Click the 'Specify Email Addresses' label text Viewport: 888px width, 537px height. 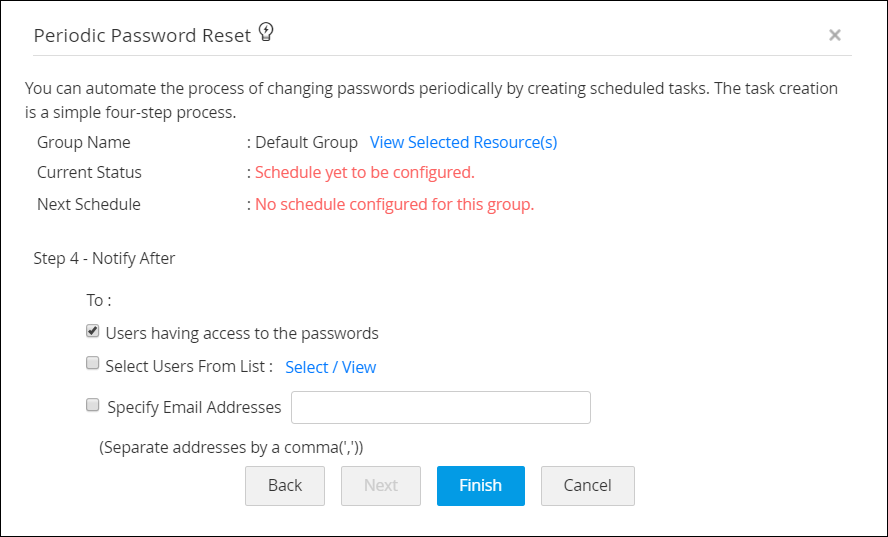(194, 407)
